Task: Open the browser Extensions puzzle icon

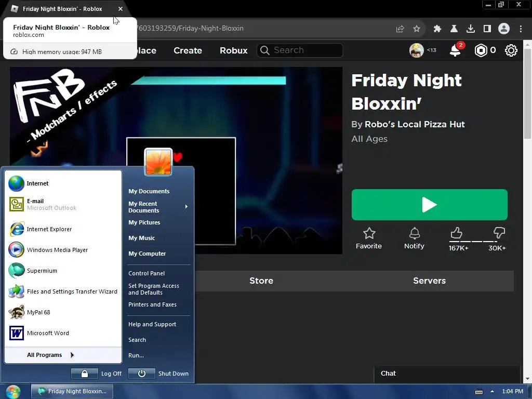Action: click(437, 29)
